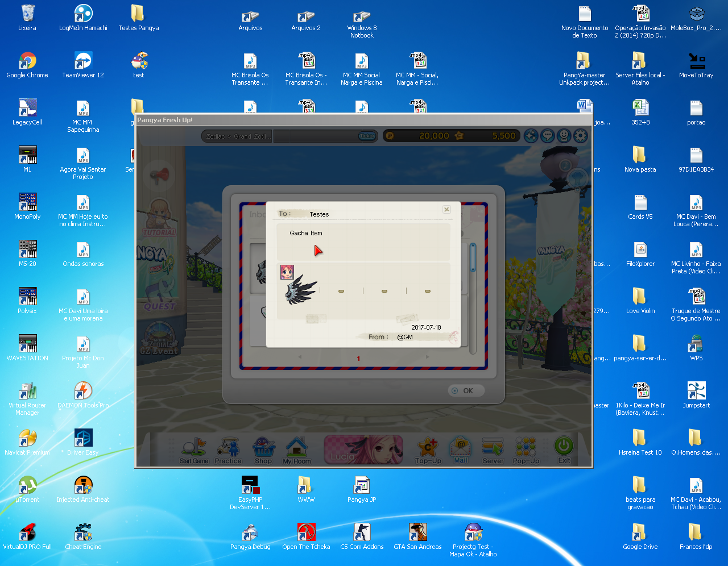The image size is (728, 566).
Task: Click the green Exit power icon
Action: 564,450
